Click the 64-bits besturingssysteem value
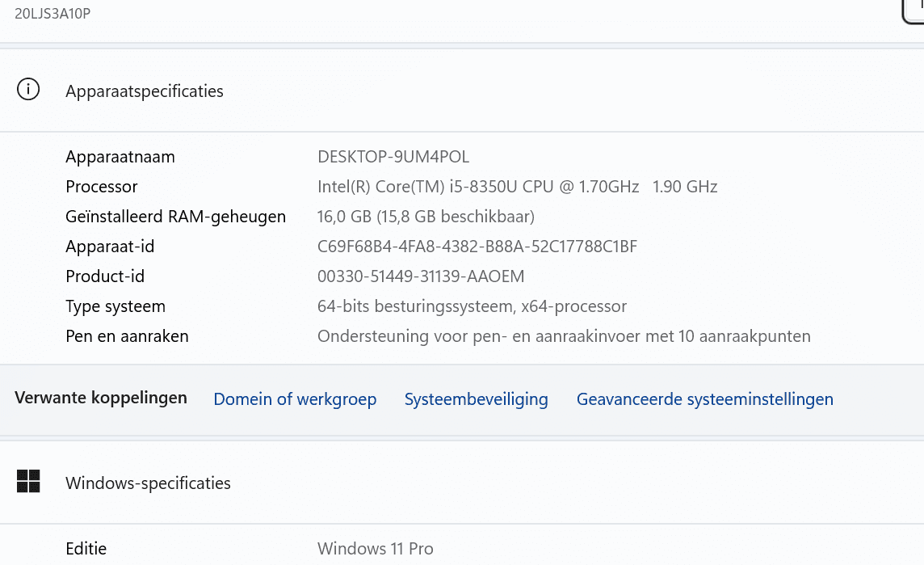 point(472,306)
